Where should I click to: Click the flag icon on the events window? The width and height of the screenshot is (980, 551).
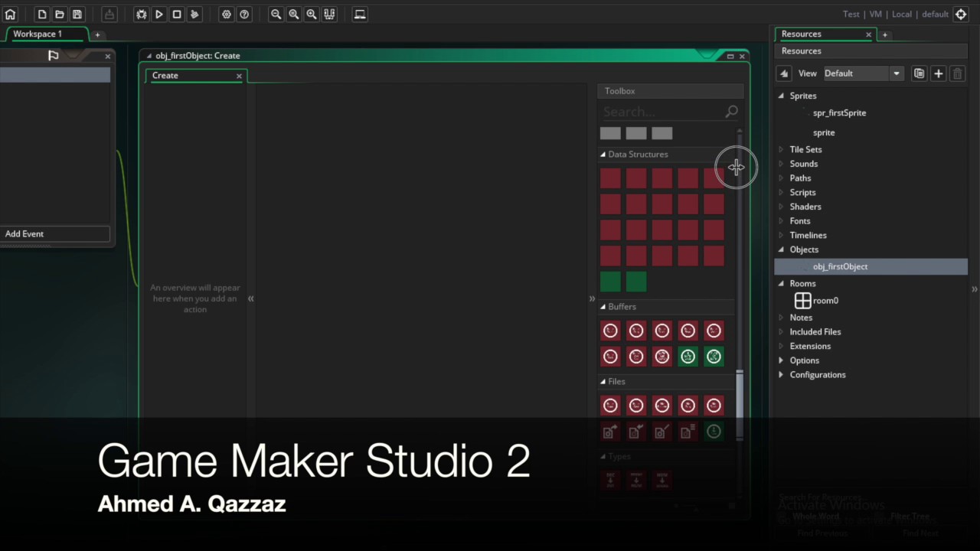53,55
